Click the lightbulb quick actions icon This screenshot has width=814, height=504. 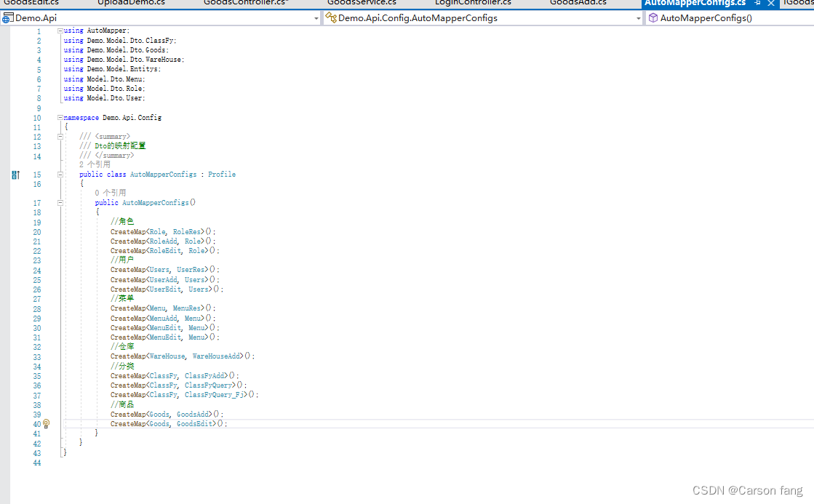47,423
